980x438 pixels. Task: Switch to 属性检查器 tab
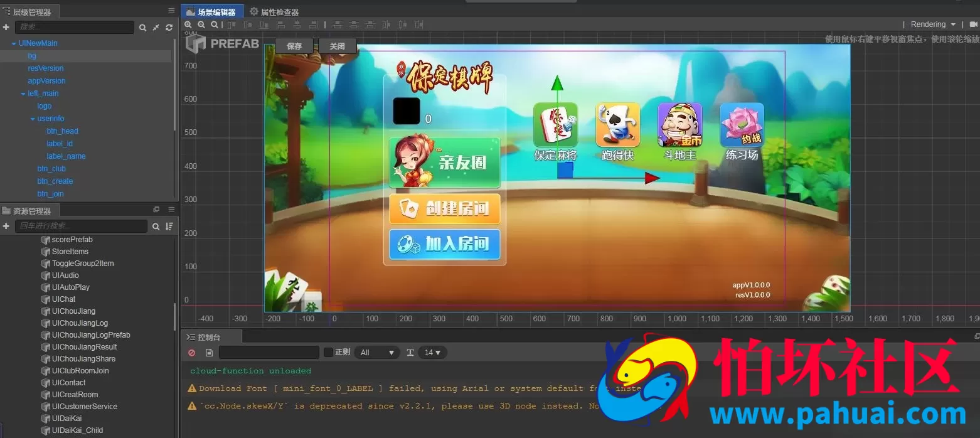point(274,11)
